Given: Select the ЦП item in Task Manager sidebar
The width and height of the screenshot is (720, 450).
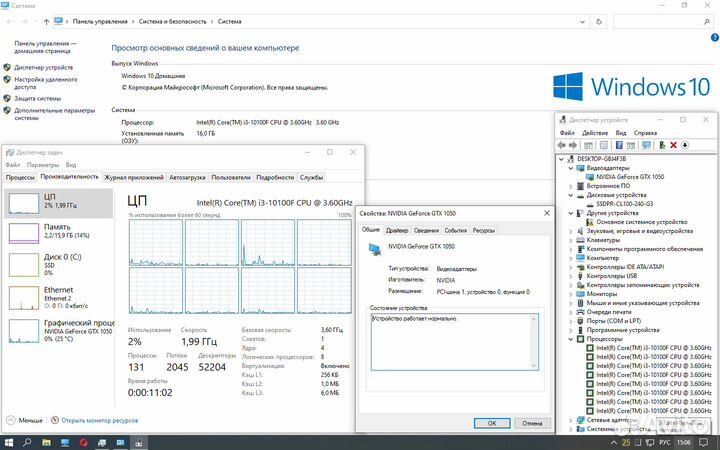Looking at the screenshot, I should click(x=59, y=202).
